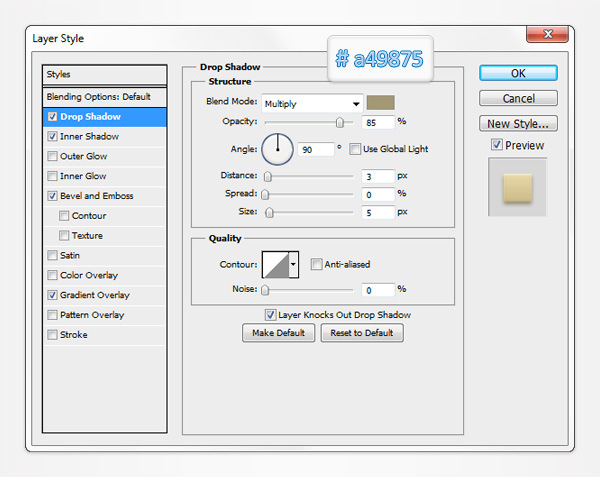This screenshot has width=600, height=477.
Task: Open the shadow color swatch
Action: [x=381, y=103]
